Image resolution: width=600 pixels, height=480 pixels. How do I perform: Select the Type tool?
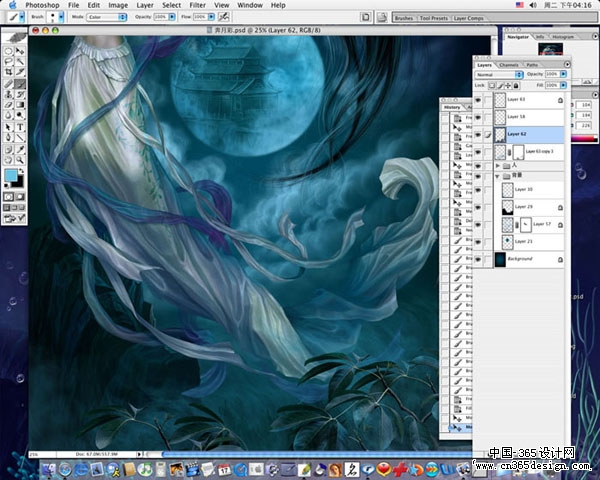pyautogui.click(x=20, y=127)
